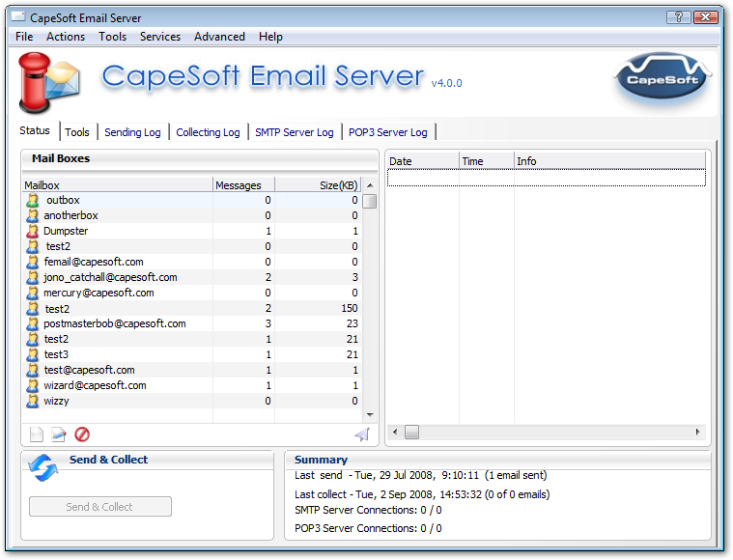The width and height of the screenshot is (733, 560).
Task: Switch to the Sending Log tab
Action: point(132,132)
